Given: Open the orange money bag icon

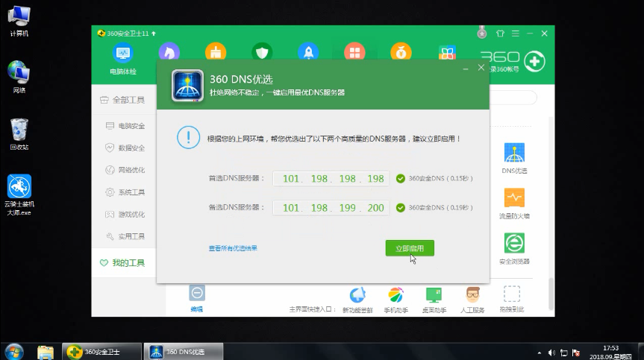Looking at the screenshot, I should tap(401, 52).
